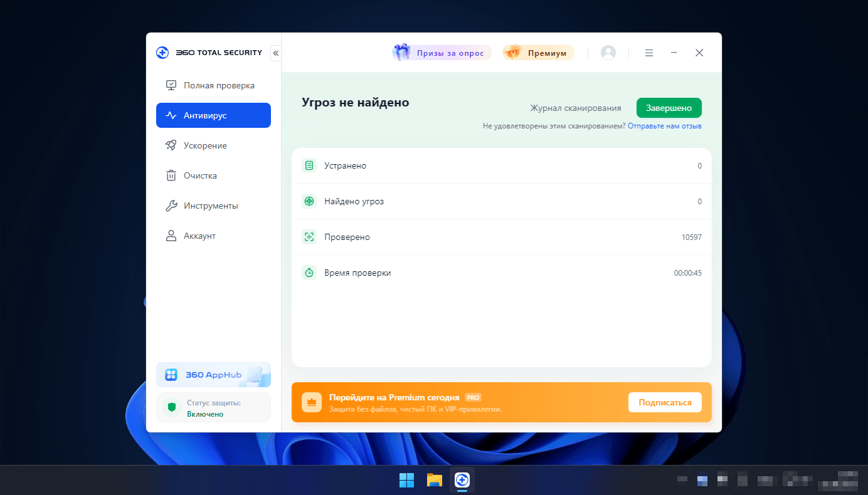Open Журнал сканирования
The width and height of the screenshot is (868, 495).
[x=576, y=108]
